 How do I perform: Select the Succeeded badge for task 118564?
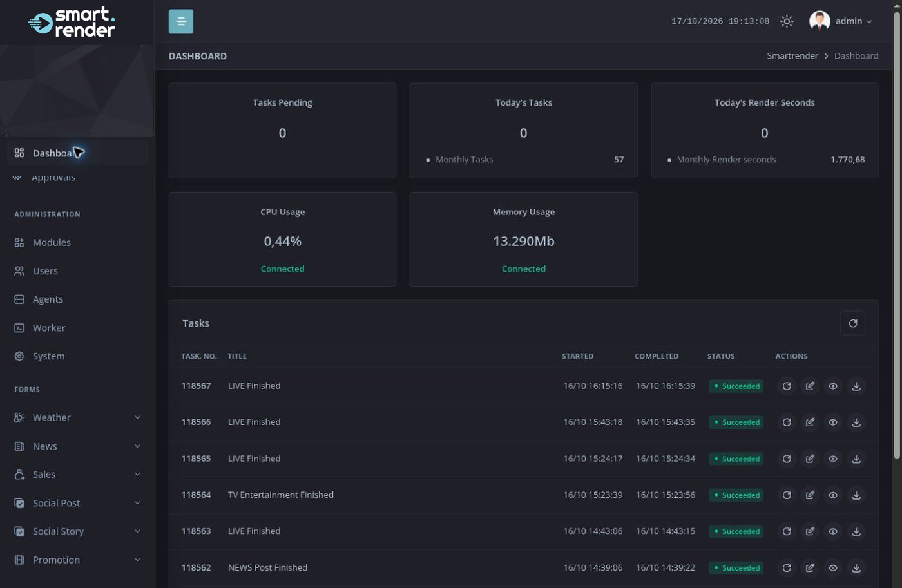tap(736, 495)
